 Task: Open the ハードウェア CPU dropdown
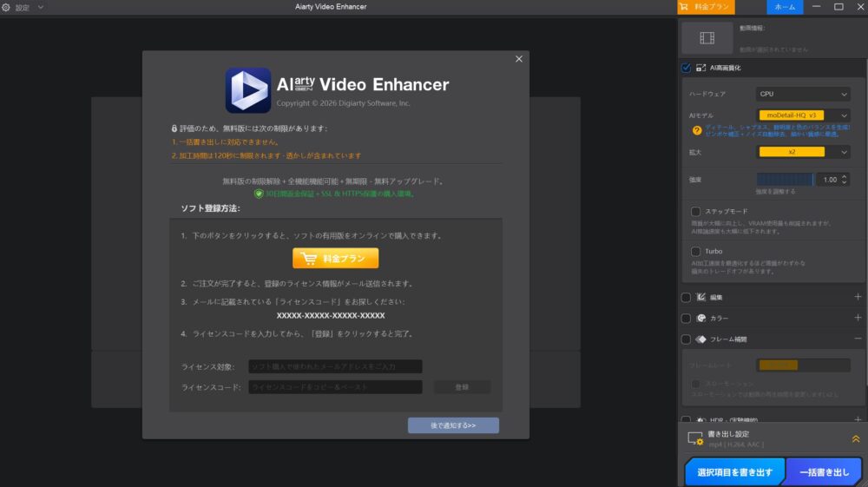[x=802, y=94]
